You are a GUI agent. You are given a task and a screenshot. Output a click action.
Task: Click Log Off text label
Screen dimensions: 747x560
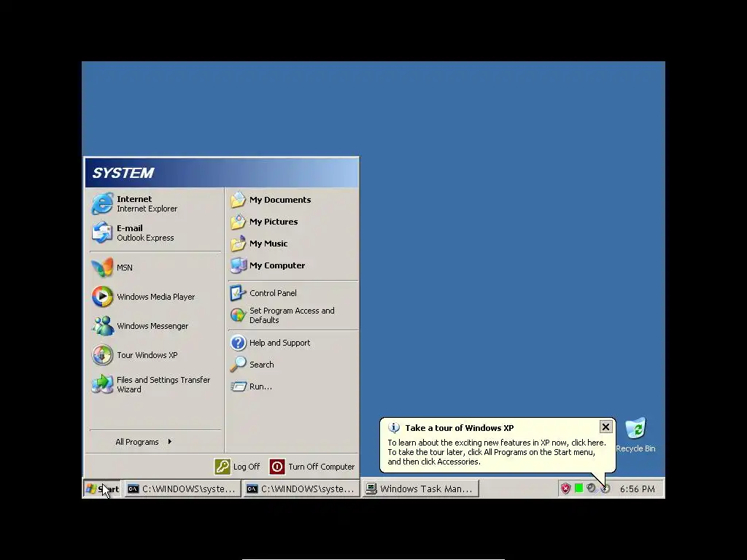pos(247,467)
